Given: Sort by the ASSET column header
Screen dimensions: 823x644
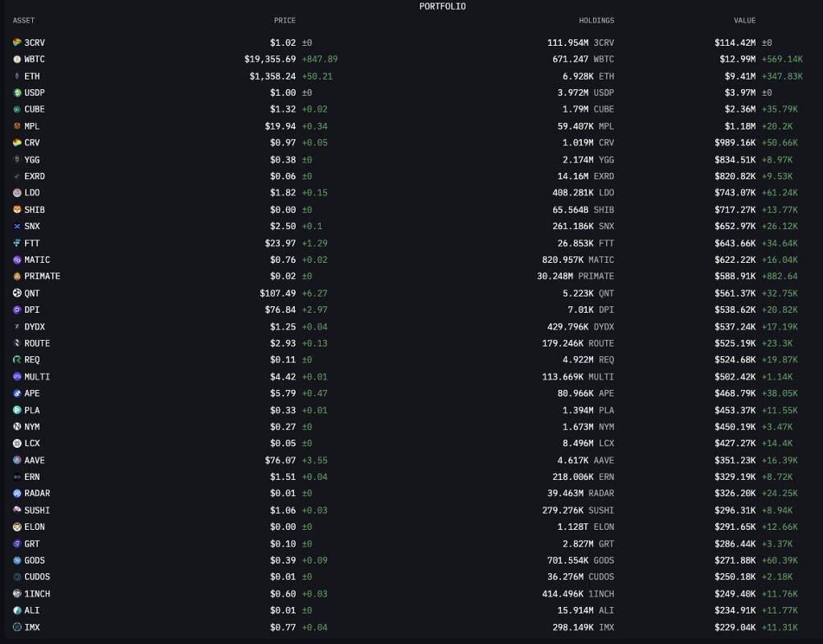Looking at the screenshot, I should tap(23, 20).
